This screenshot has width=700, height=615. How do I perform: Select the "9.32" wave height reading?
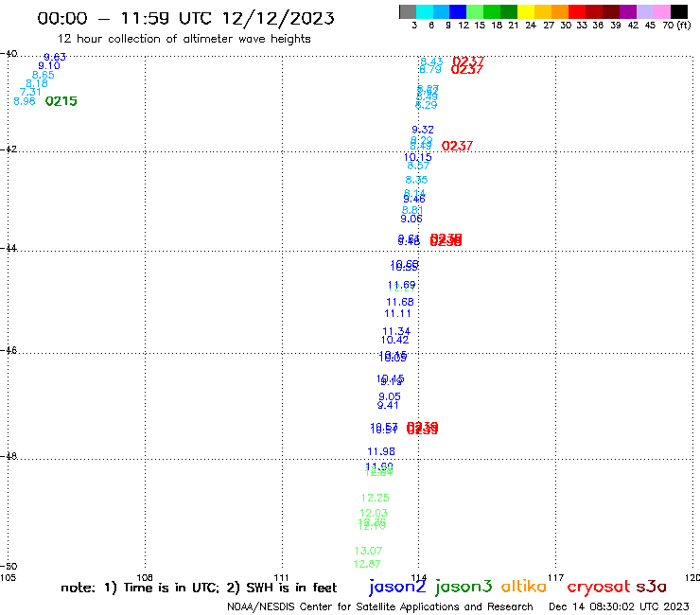pos(422,130)
